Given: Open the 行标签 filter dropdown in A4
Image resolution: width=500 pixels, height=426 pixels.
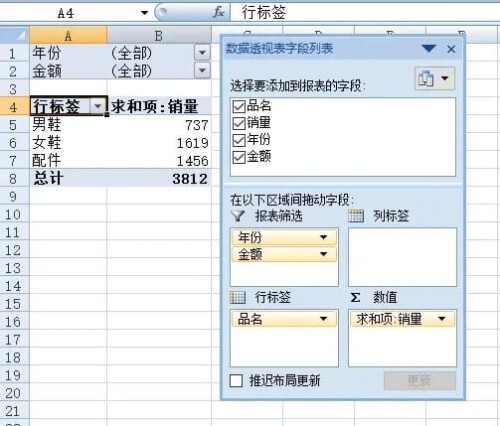Looking at the screenshot, I should (98, 106).
